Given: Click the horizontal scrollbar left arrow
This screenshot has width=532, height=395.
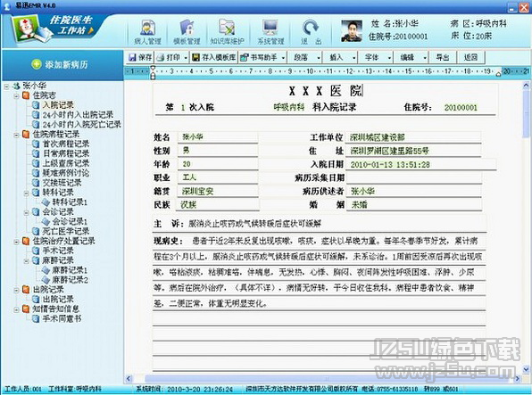Looking at the screenshot, I should click(129, 378).
